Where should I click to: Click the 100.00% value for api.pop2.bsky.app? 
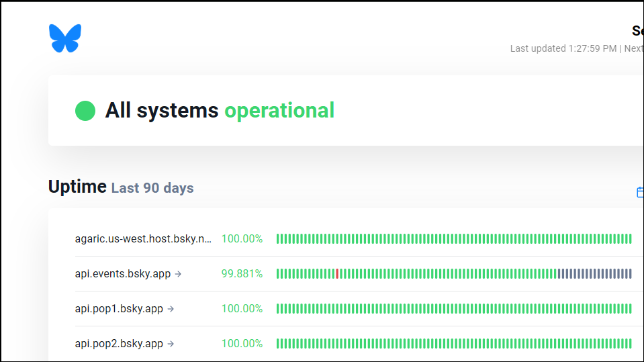[242, 343]
